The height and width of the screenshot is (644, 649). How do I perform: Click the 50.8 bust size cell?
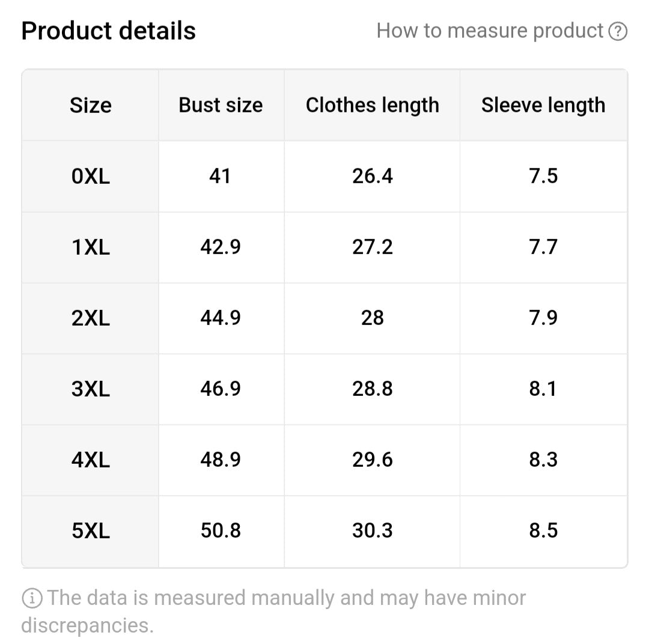pos(221,530)
